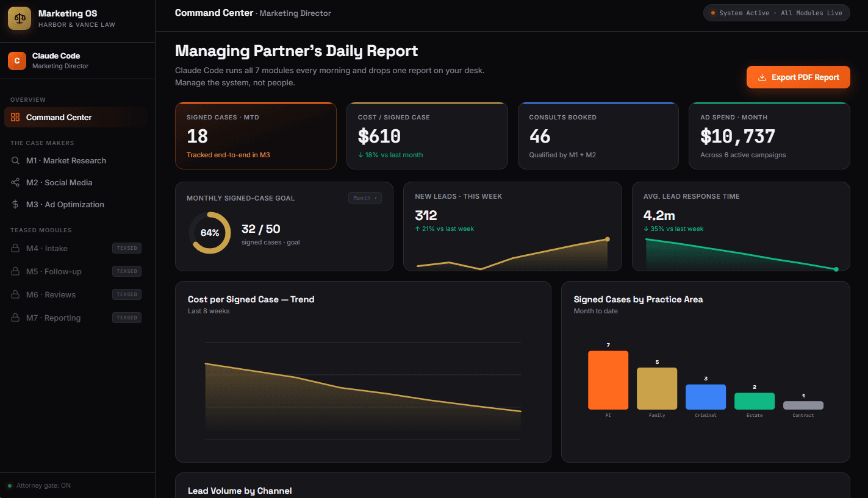Click the ↑ 21% vs last week text
Viewport: 868px width, 498px height.
pos(444,229)
